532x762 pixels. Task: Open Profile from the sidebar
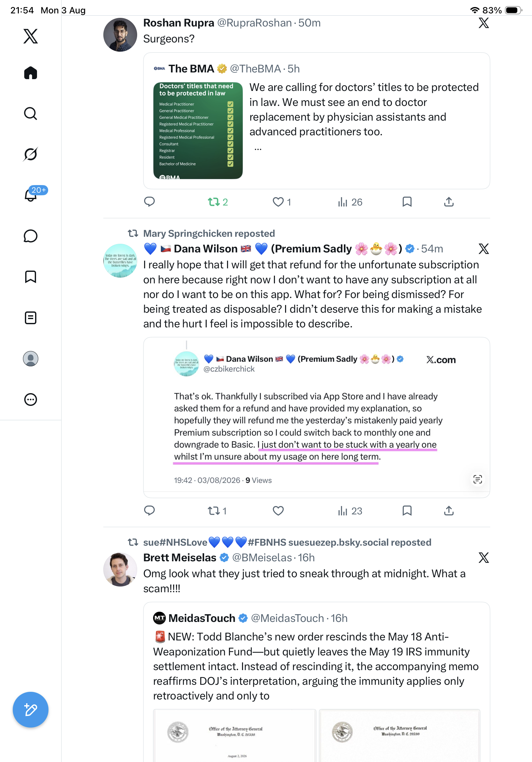pos(31,359)
